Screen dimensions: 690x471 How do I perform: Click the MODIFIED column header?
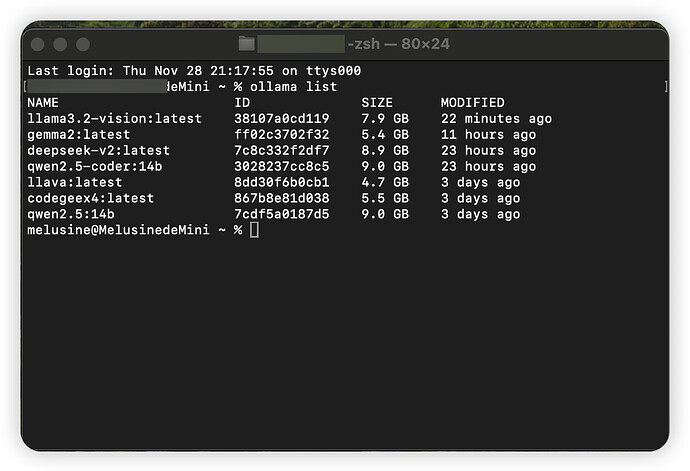click(473, 103)
